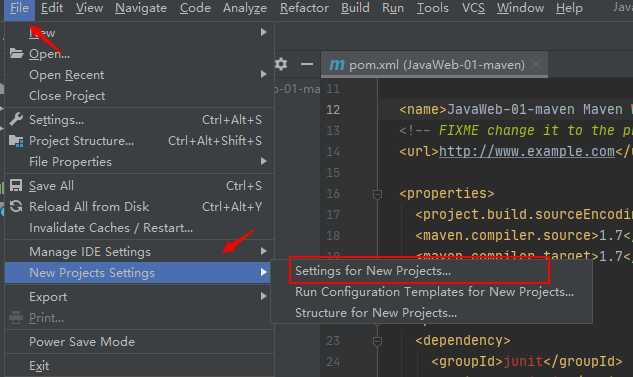Open the Analyze menu

point(245,8)
